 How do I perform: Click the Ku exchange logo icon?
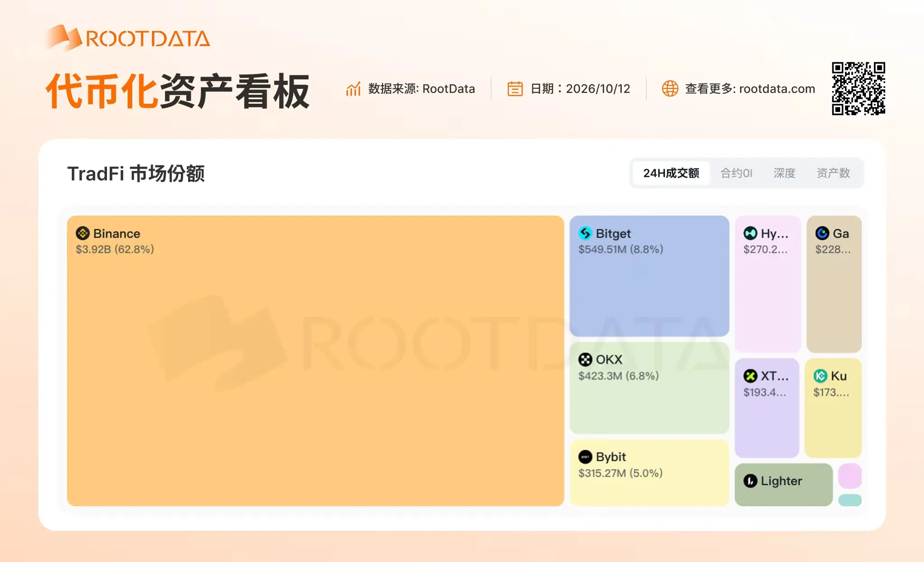coord(820,376)
